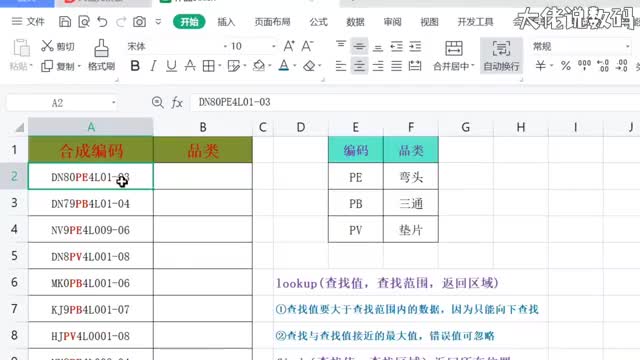The image size is (640, 360).
Task: Toggle underline formatting
Action: pos(171,66)
